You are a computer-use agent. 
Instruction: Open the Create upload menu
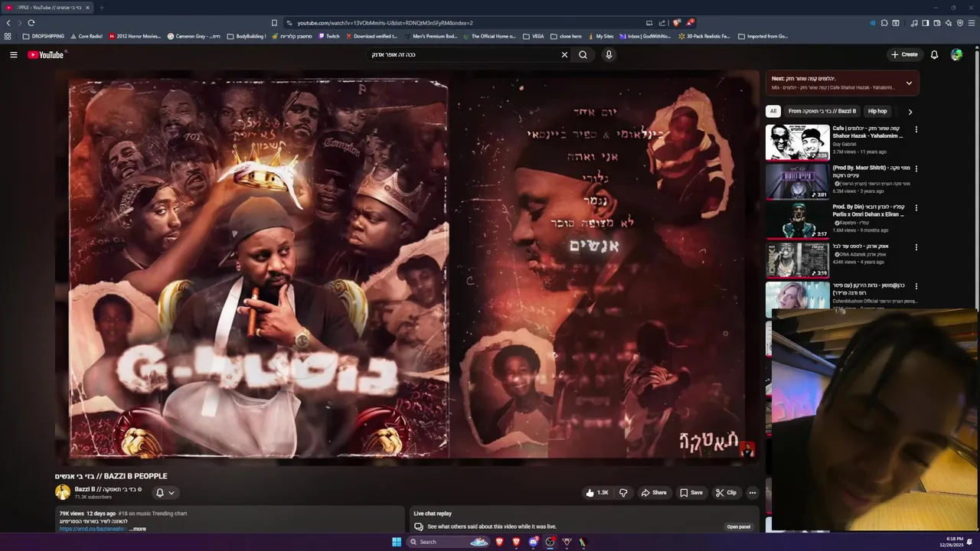tap(904, 54)
